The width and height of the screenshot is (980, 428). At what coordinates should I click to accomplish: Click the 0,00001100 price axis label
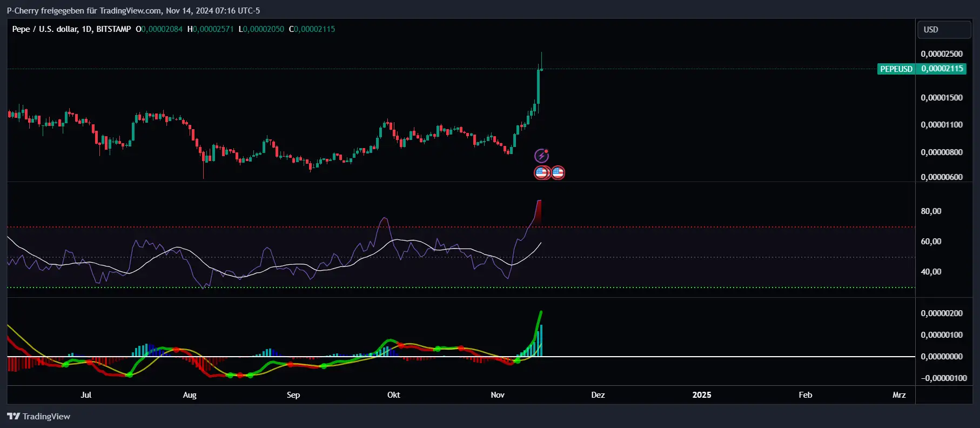coord(942,125)
